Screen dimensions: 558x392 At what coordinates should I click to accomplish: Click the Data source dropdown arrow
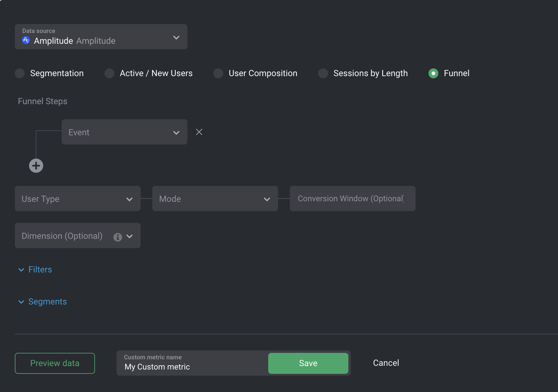[x=176, y=37]
